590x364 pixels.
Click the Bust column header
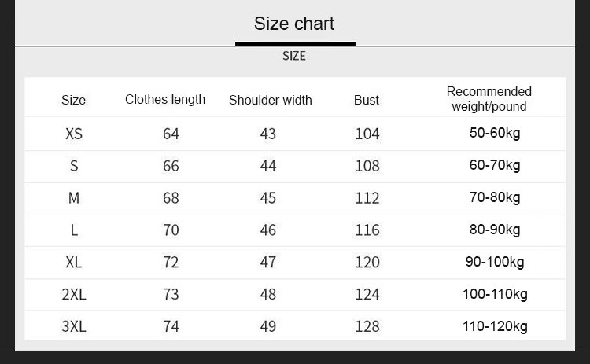coord(367,100)
